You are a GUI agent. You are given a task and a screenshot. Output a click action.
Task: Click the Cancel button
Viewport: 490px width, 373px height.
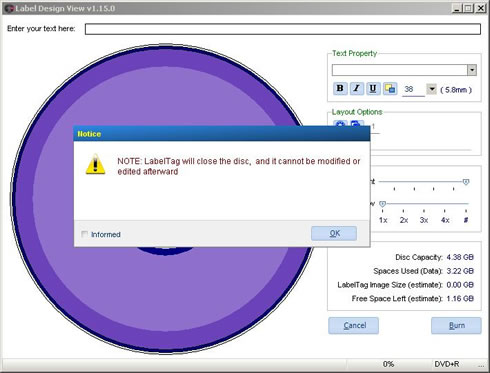353,325
